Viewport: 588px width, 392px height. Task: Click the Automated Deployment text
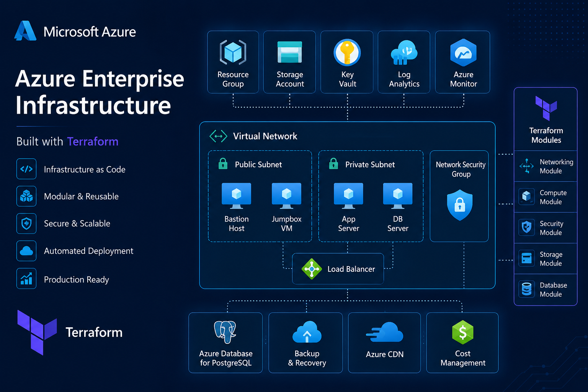point(88,251)
